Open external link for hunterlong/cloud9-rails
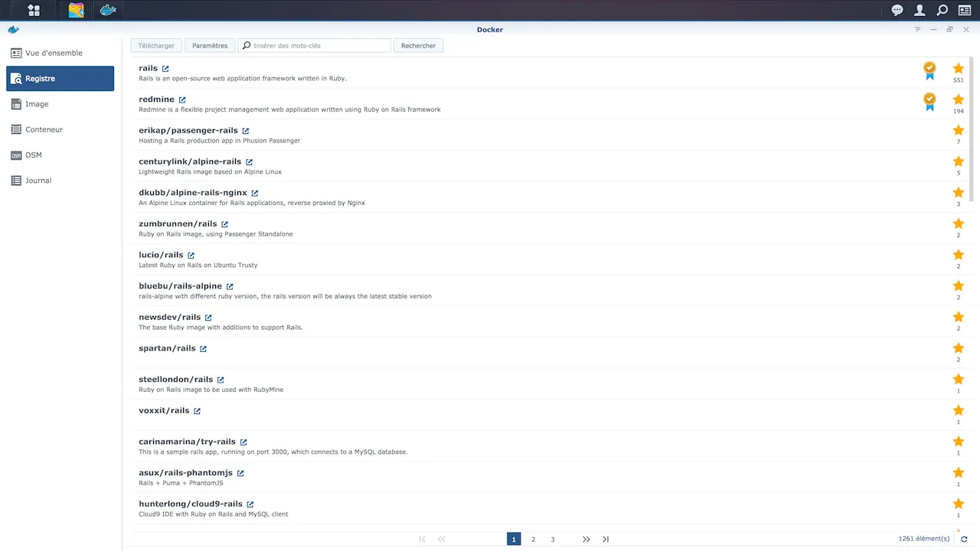 250,504
